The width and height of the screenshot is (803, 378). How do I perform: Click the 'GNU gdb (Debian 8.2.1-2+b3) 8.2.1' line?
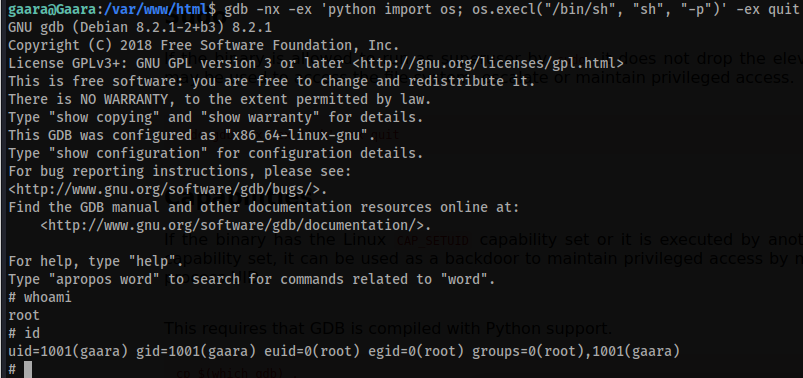[140, 27]
